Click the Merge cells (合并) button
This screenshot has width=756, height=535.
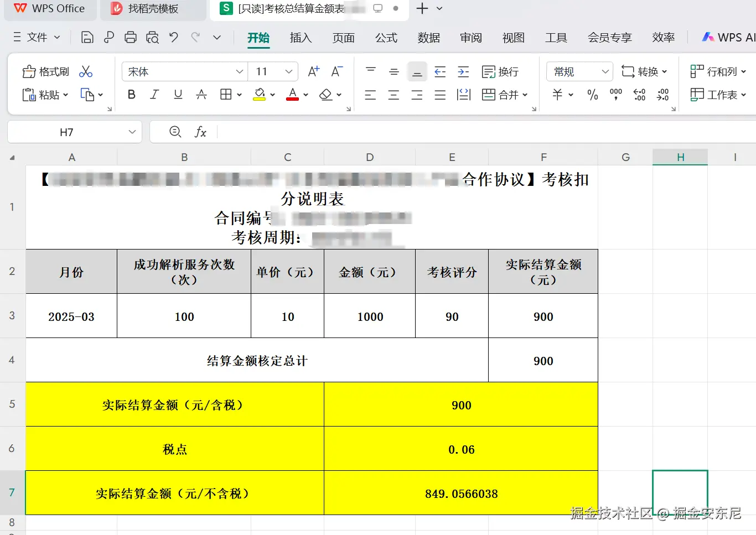click(505, 95)
